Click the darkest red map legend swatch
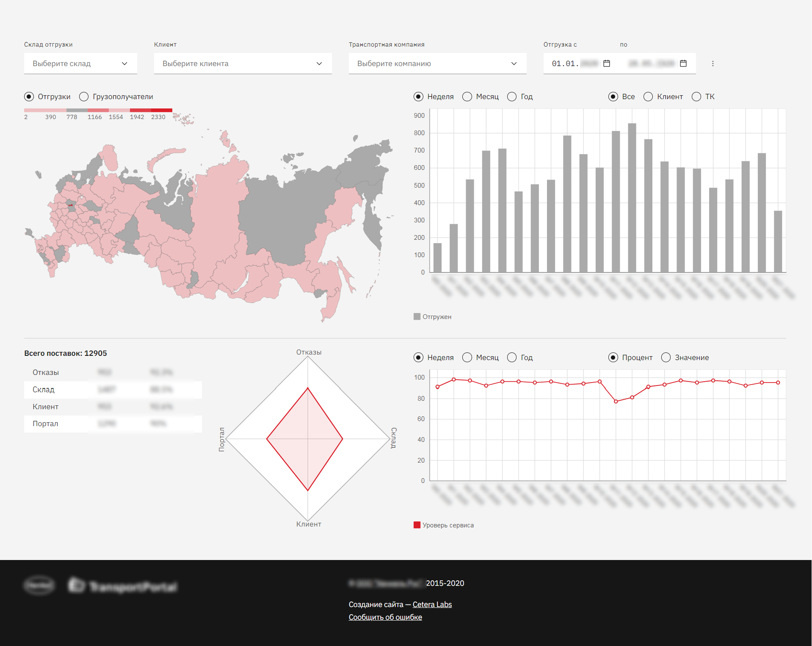The width and height of the screenshot is (812, 646). [161, 110]
